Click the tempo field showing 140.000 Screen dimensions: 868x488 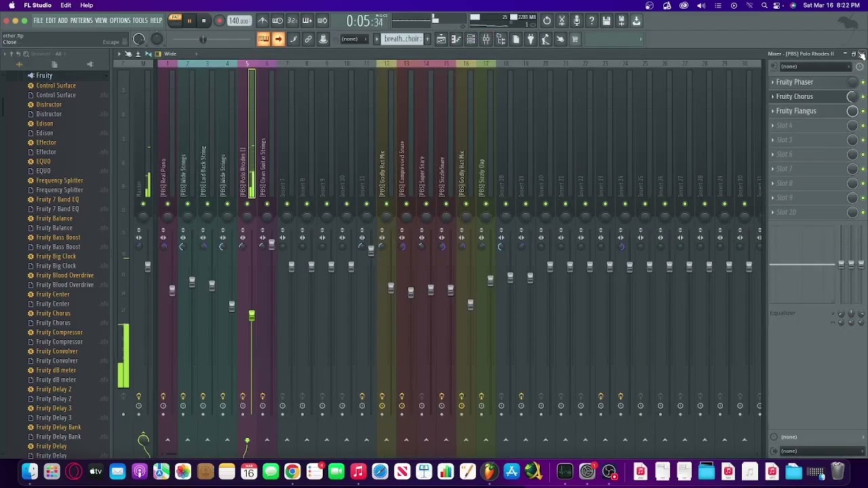pos(239,21)
